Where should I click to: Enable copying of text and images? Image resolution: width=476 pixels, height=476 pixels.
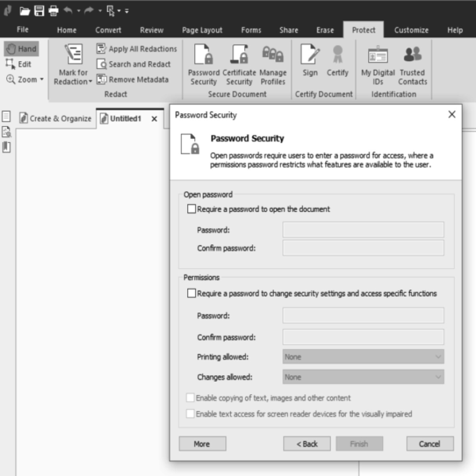tap(190, 397)
